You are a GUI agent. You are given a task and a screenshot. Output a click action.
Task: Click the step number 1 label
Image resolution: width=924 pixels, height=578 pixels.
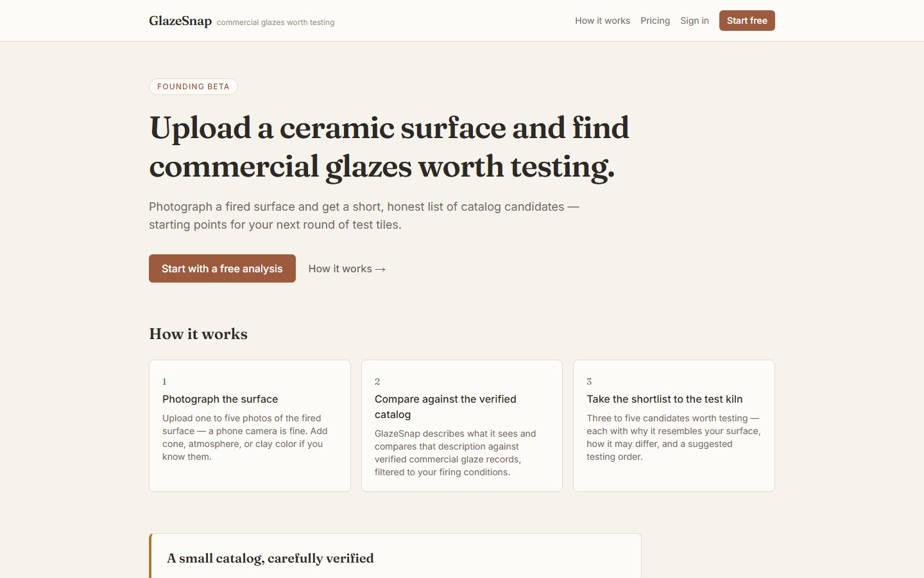[164, 381]
